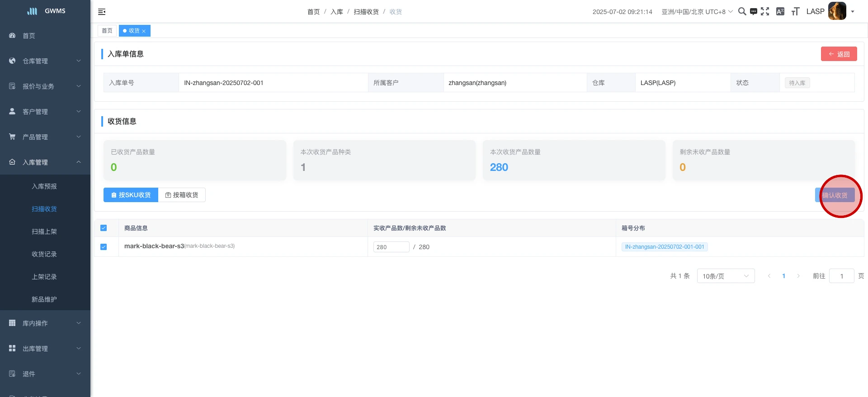This screenshot has height=397, width=868.
Task: Click the 确认收货 confirm button
Action: tap(835, 195)
